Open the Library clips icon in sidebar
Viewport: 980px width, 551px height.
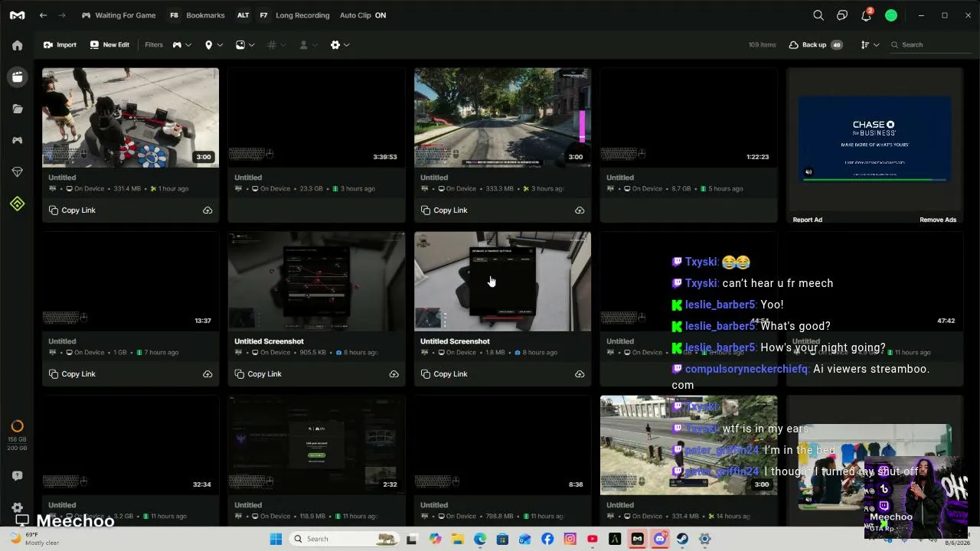coord(18,77)
